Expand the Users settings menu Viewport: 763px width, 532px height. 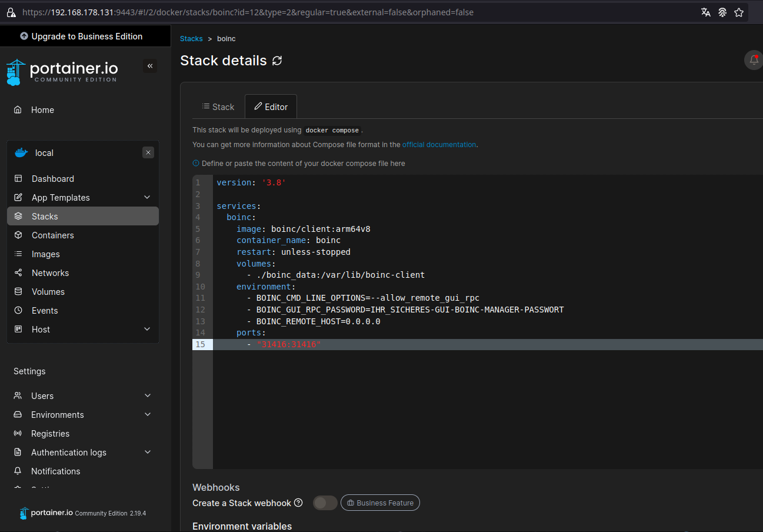[147, 396]
